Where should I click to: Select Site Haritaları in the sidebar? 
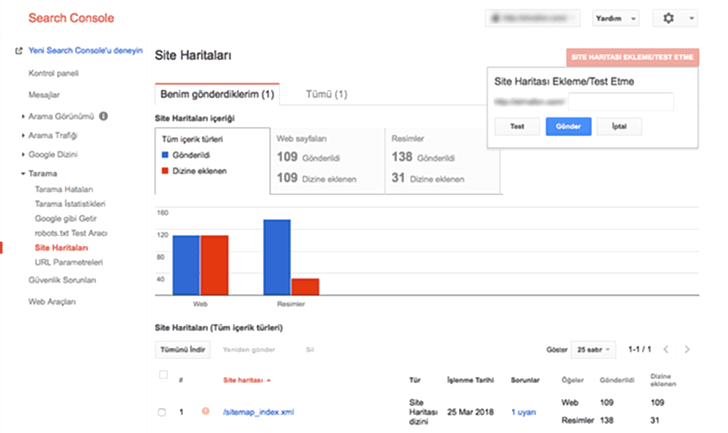tap(61, 248)
